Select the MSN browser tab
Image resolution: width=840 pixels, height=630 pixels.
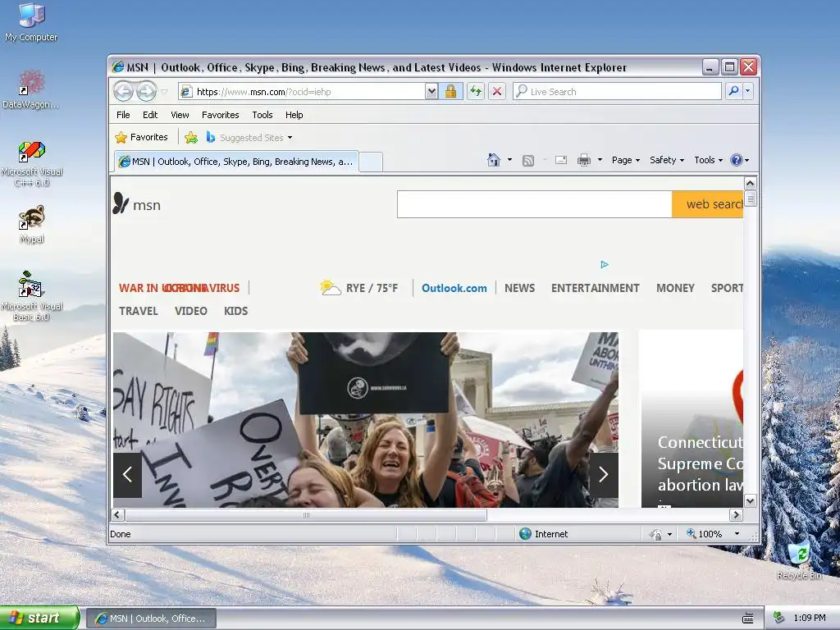click(x=236, y=162)
